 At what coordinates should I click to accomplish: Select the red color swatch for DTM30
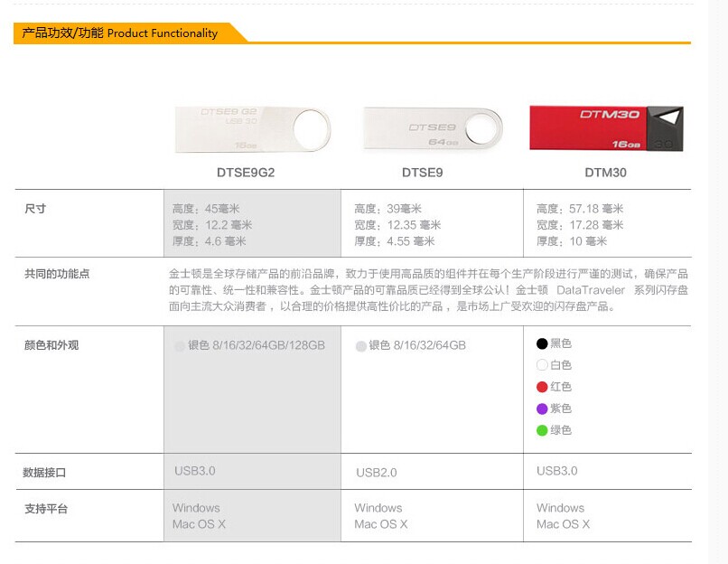click(542, 387)
